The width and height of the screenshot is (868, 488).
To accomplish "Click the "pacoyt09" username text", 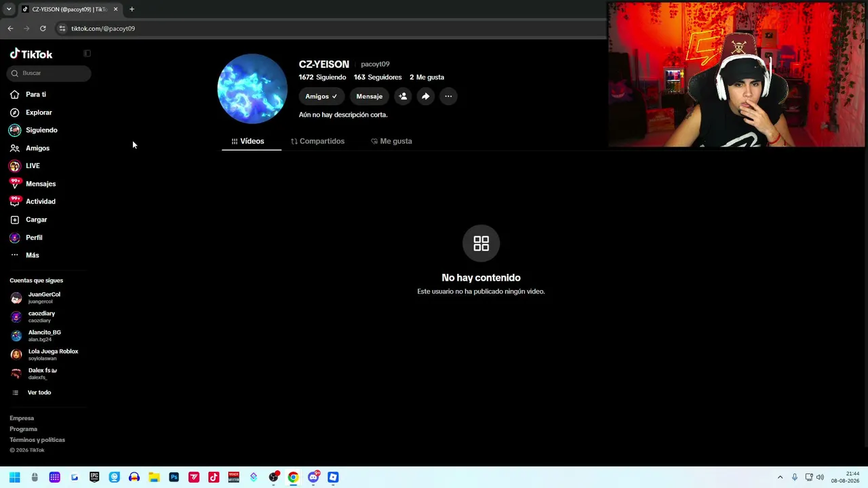I will click(x=375, y=64).
